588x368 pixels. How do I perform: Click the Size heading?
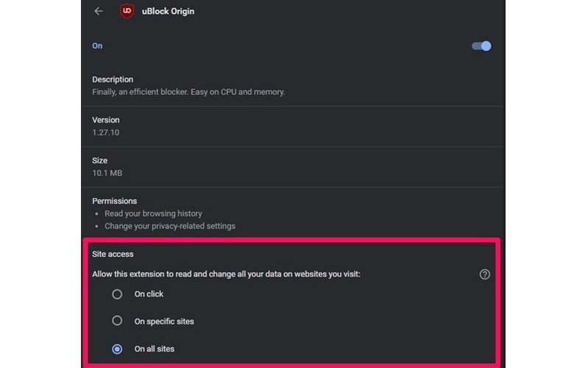click(100, 160)
